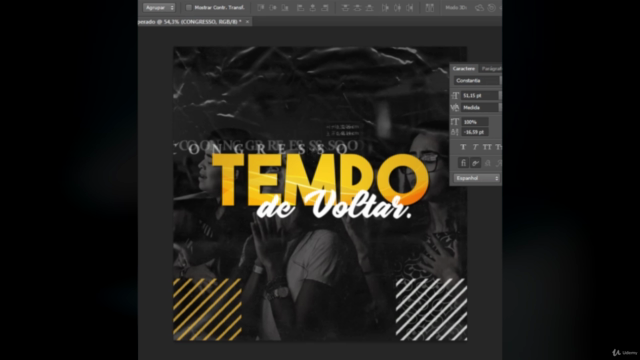Click the 51,15 pt font size field

click(x=480, y=96)
